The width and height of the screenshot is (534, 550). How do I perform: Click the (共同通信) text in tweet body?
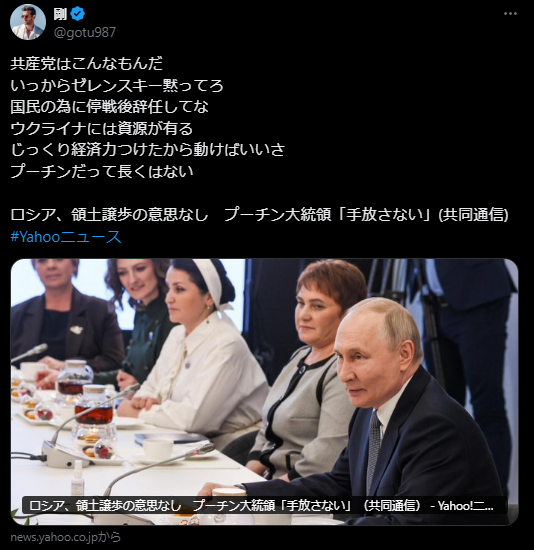473,215
